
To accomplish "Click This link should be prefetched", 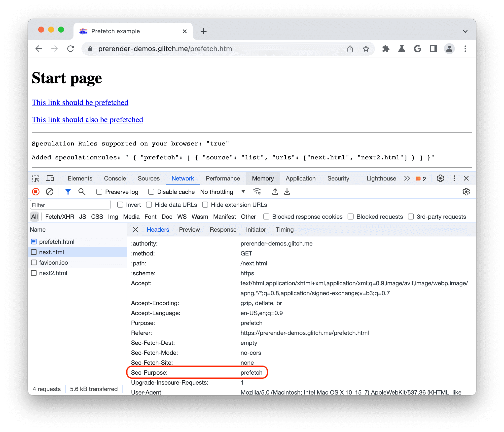I will [x=80, y=103].
